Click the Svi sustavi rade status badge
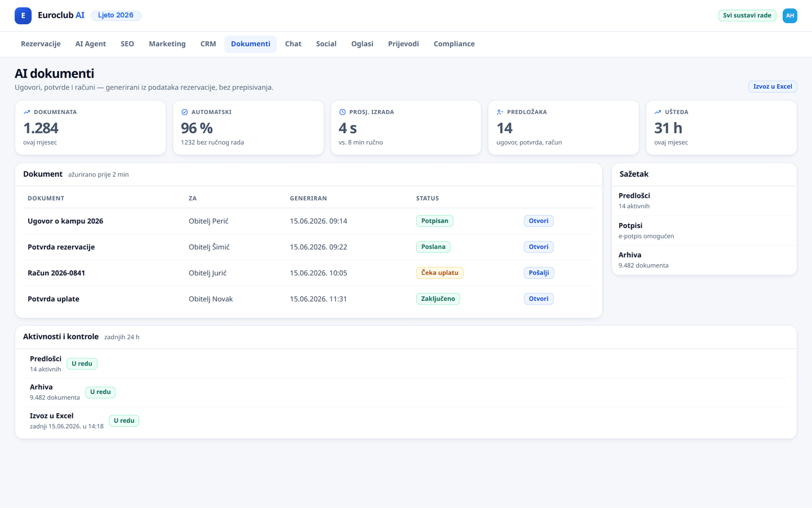The image size is (812, 508). point(747,15)
